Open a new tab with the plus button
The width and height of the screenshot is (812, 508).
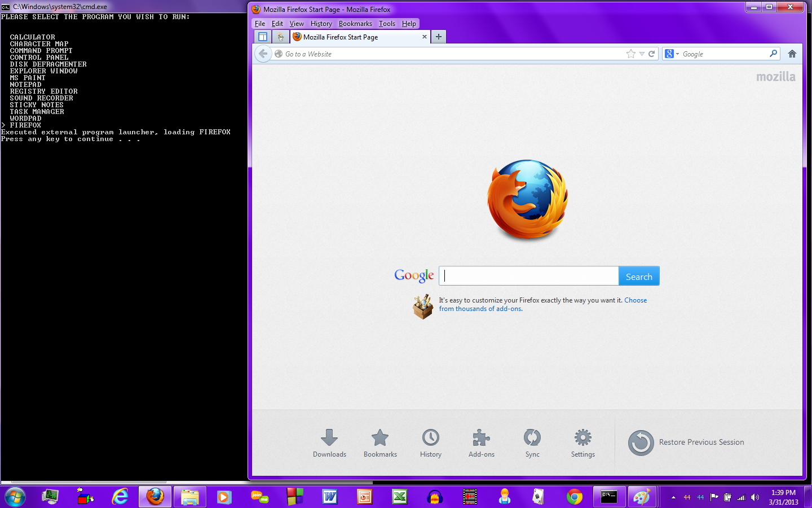click(438, 37)
